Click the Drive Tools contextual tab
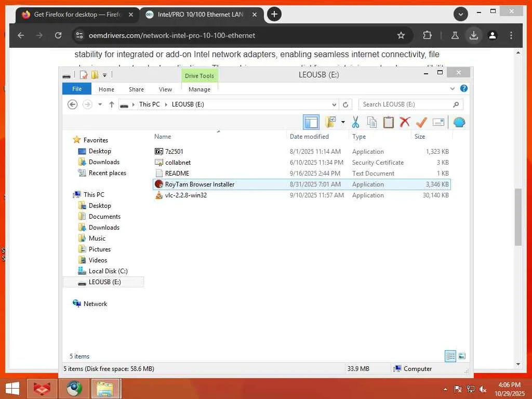 [x=199, y=76]
